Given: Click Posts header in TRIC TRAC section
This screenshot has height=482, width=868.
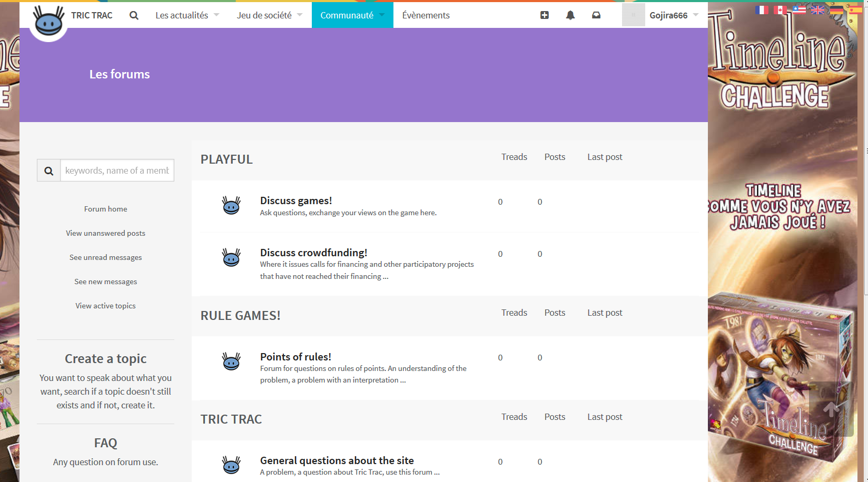Looking at the screenshot, I should tap(555, 417).
